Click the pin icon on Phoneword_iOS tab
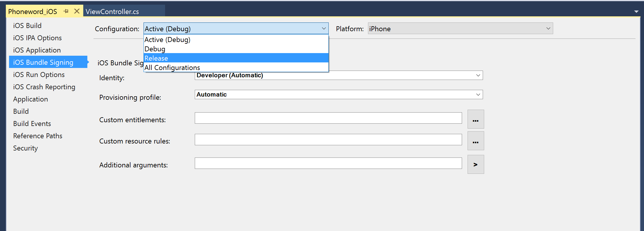 66,11
